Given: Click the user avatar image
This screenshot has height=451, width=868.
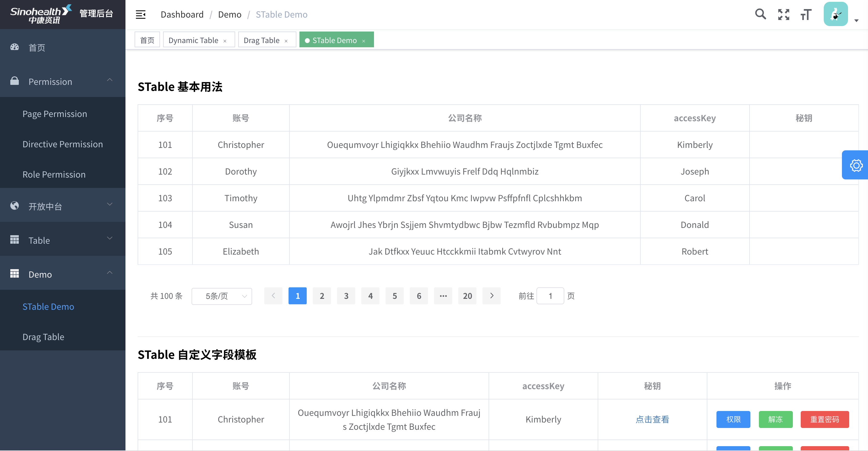Looking at the screenshot, I should pos(835,14).
